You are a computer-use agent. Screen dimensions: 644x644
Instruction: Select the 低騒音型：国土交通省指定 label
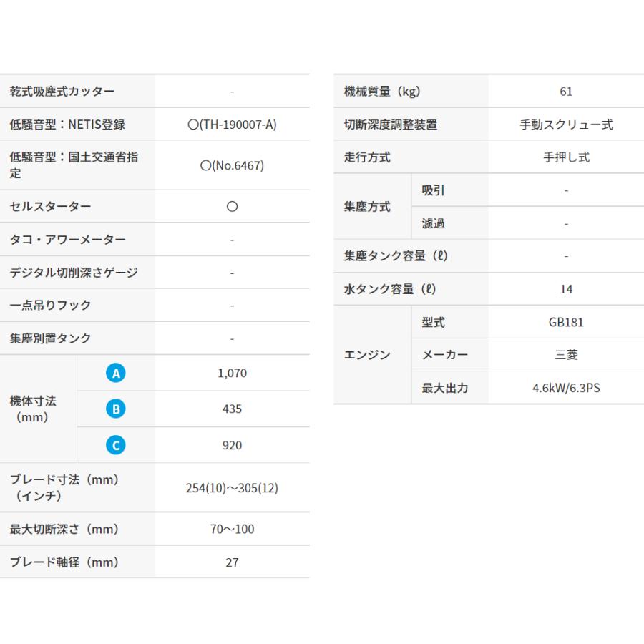[x=74, y=165]
